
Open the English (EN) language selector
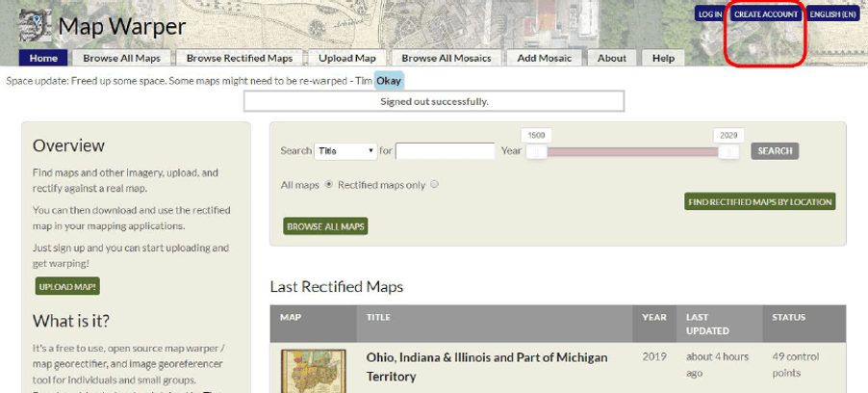pyautogui.click(x=832, y=14)
